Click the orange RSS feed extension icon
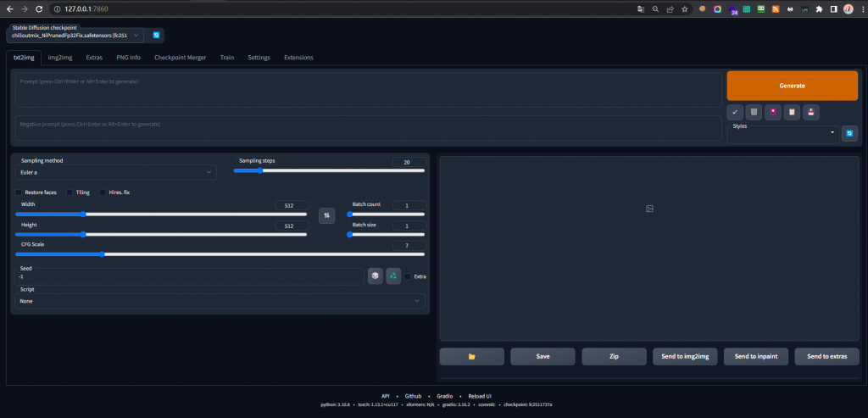The image size is (868, 418). (x=776, y=8)
